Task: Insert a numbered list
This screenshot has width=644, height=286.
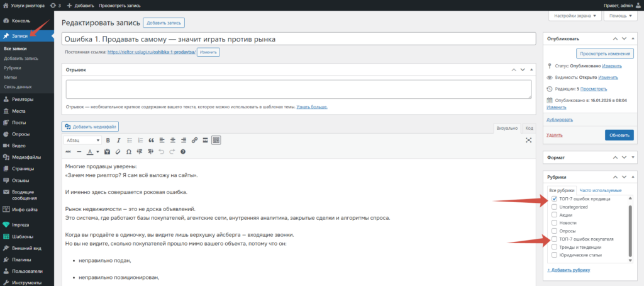Action: click(140, 140)
